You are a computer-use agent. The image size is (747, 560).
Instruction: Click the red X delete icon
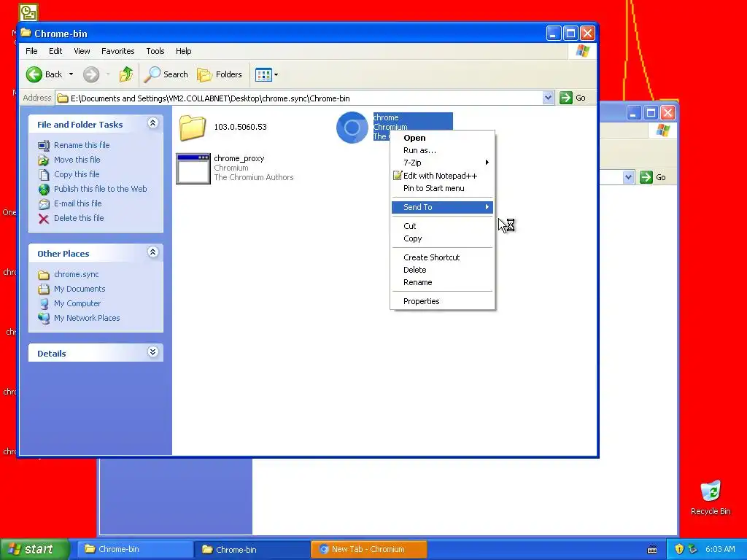43,219
